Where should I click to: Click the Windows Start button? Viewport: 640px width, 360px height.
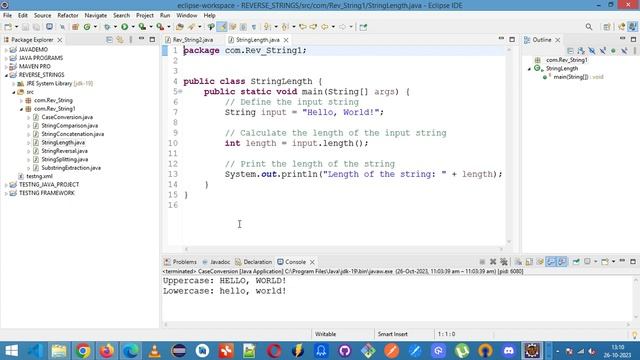11,351
